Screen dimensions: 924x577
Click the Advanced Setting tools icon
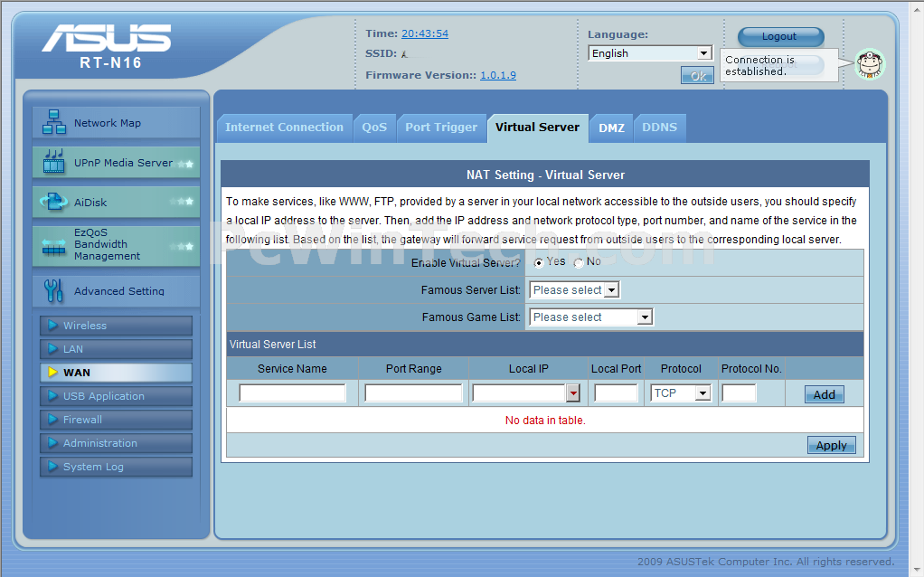point(54,290)
